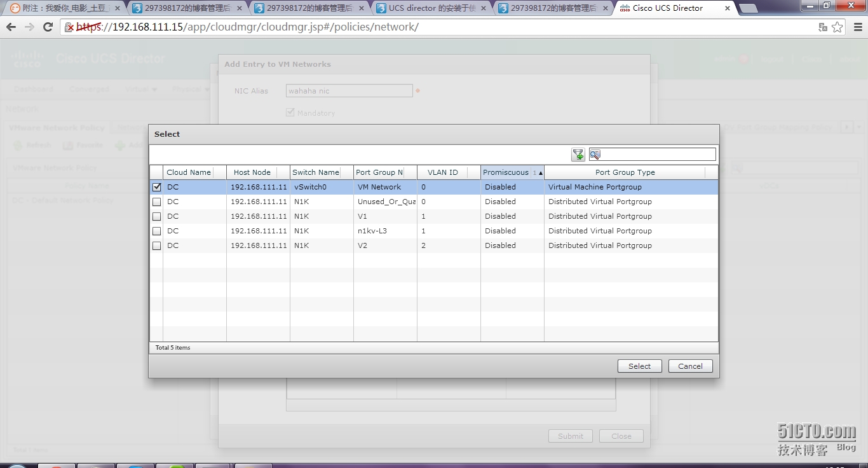This screenshot has width=868, height=468.
Task: Open a new tab with the new-tab button
Action: tap(749, 8)
